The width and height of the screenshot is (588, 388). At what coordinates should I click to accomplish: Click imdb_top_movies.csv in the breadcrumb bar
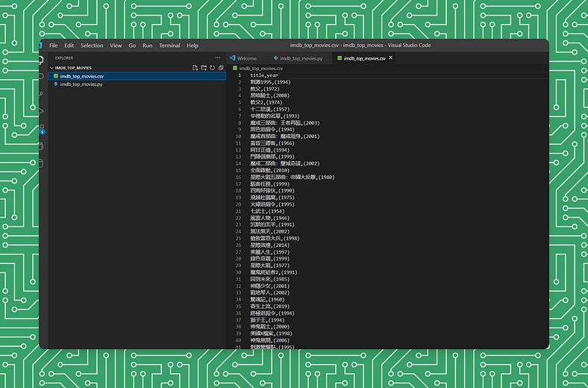point(261,68)
